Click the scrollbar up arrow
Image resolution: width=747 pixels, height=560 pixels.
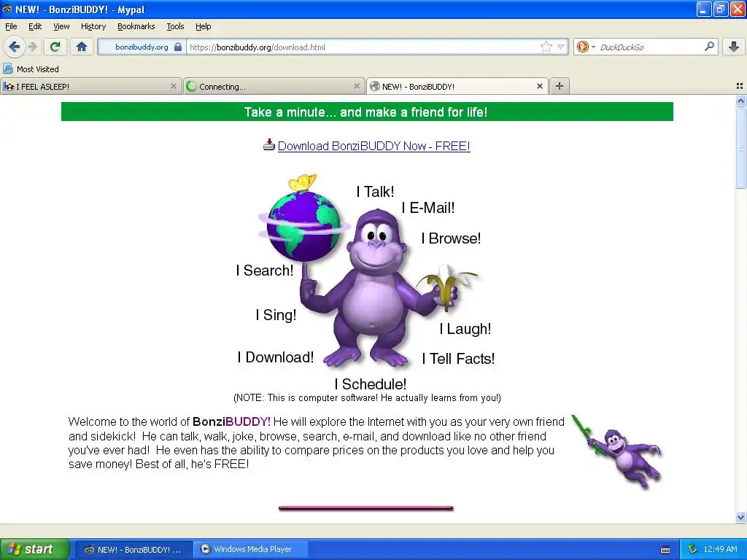pos(740,101)
